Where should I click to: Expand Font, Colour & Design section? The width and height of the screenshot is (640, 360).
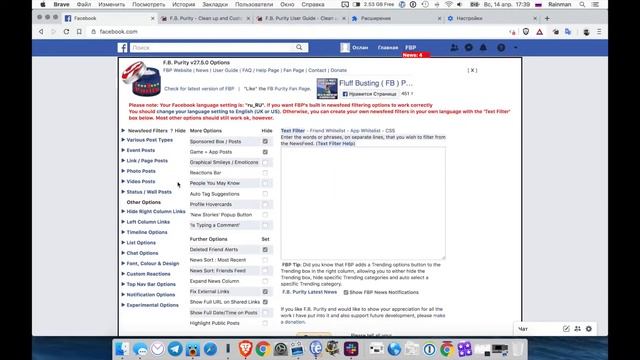(150, 263)
